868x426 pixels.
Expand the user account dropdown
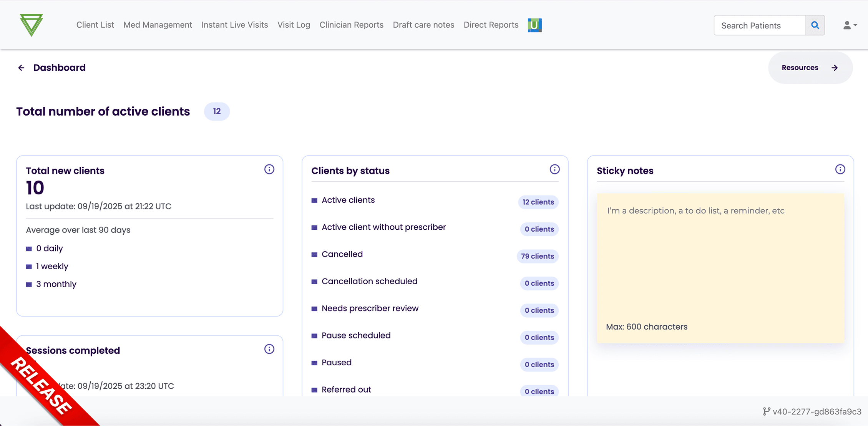[x=850, y=25]
